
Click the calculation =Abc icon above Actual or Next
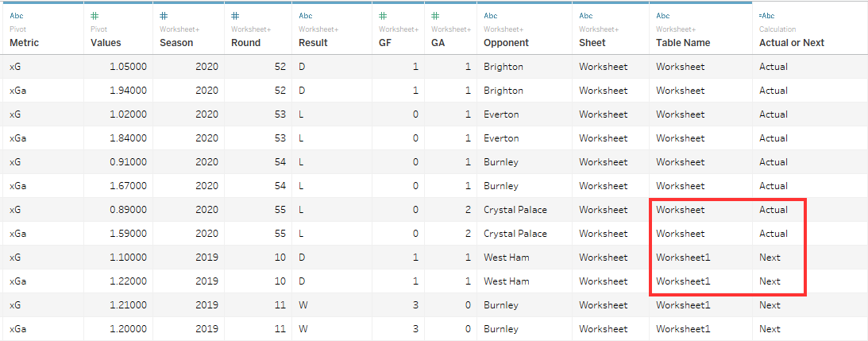pos(766,16)
